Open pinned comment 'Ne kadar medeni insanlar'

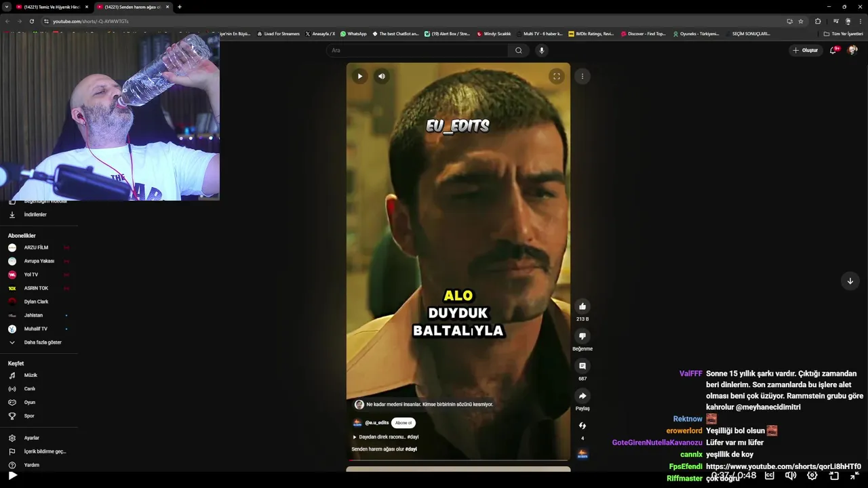pyautogui.click(x=424, y=405)
